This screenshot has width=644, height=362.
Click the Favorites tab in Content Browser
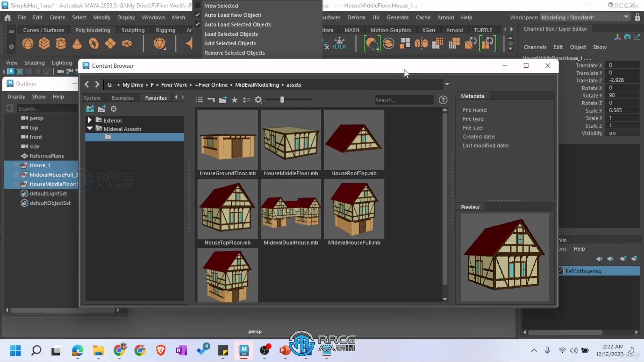155,98
